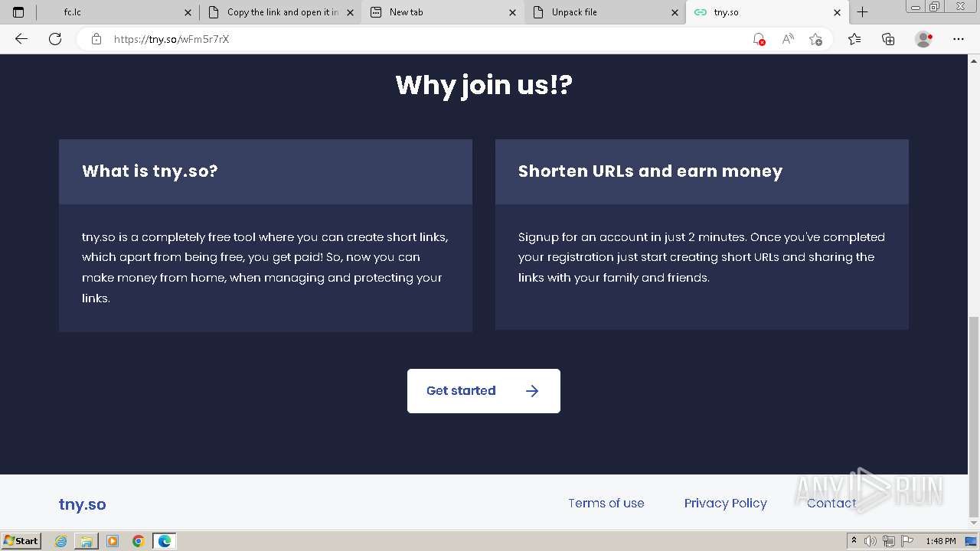View site information lock icon
This screenshot has height=551, width=980.
coord(96,39)
